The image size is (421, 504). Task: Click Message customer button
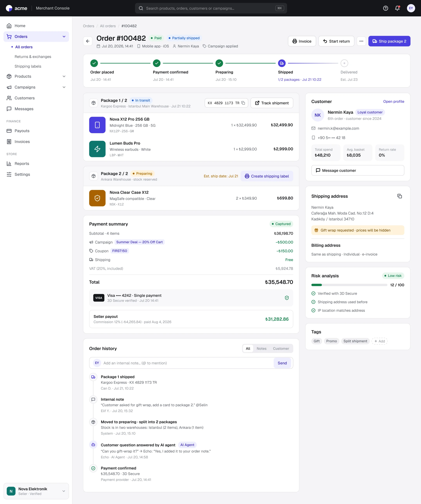pos(357,170)
